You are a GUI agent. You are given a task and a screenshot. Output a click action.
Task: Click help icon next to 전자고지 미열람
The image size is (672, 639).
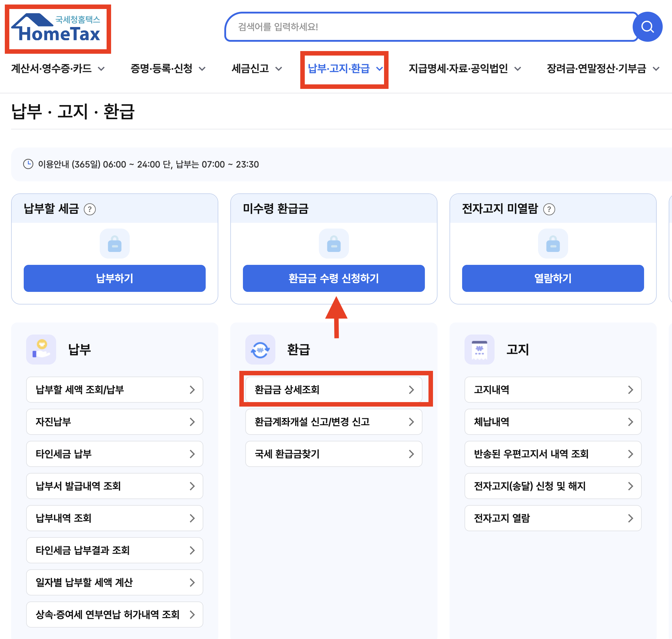pos(549,209)
